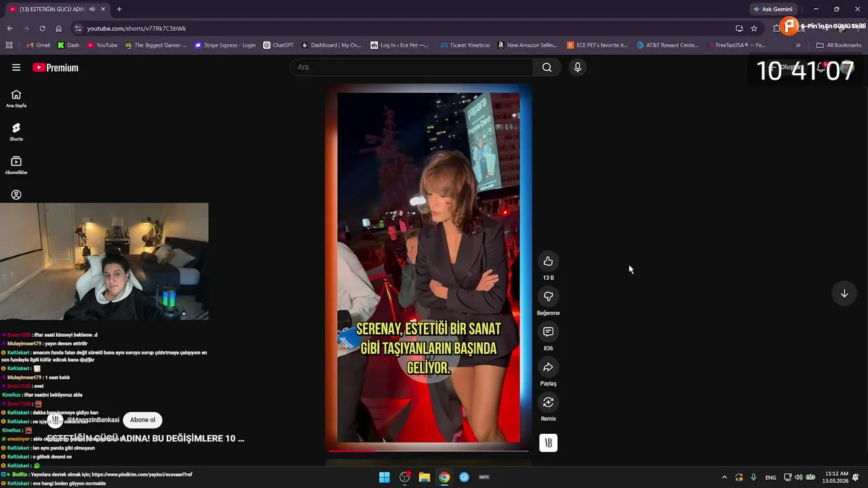The height and width of the screenshot is (488, 868).
Task: Go back in browser history
Action: 9,28
